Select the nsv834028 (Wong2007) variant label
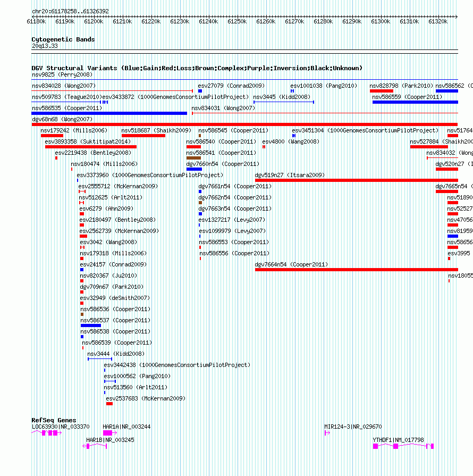Screen dimensions: 473x476 64,86
